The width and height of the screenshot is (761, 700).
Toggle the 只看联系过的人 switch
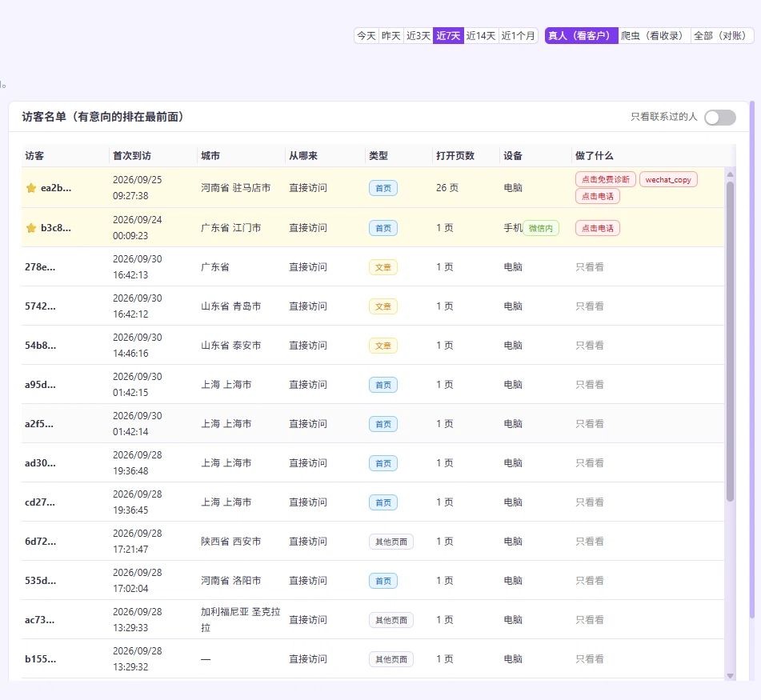[720, 117]
